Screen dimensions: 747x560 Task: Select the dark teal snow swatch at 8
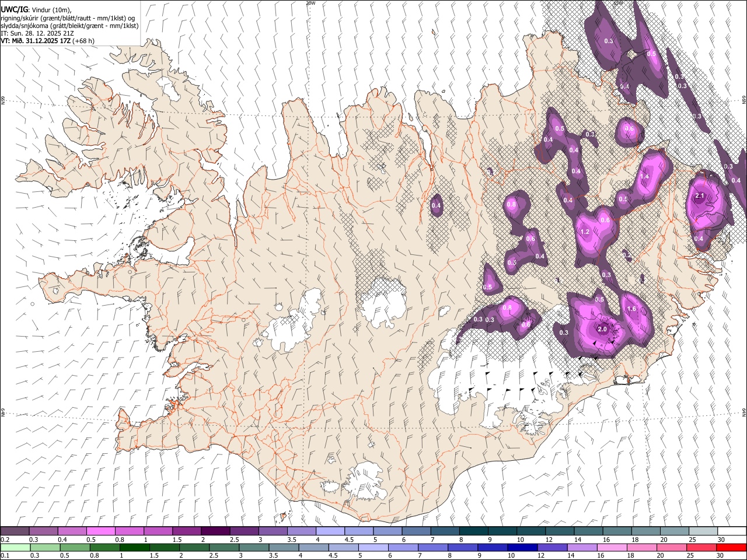[473, 531]
